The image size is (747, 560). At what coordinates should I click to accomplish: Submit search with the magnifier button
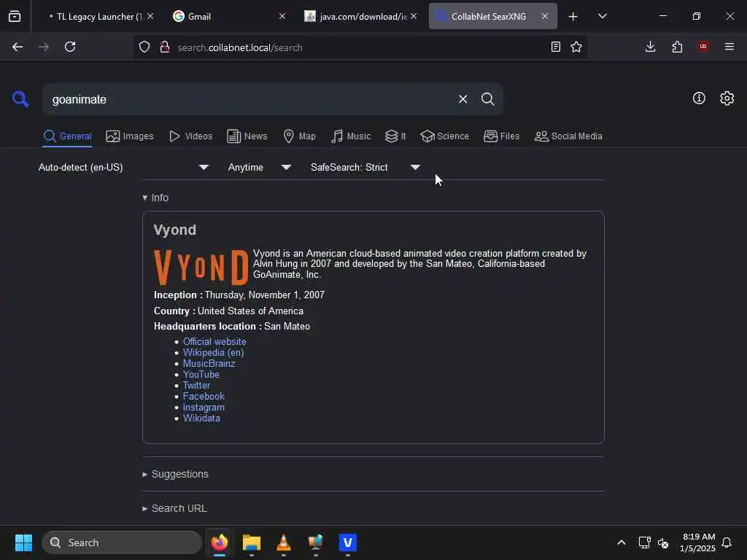[487, 99]
